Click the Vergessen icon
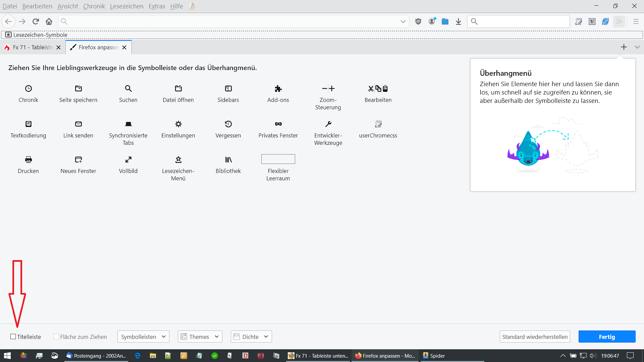The width and height of the screenshot is (644, 362). pos(228,124)
